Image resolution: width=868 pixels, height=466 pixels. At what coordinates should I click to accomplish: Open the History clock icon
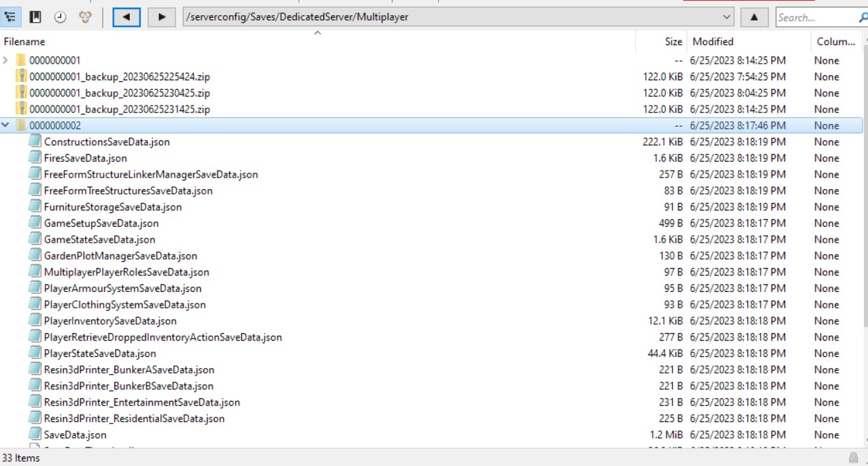[60, 17]
